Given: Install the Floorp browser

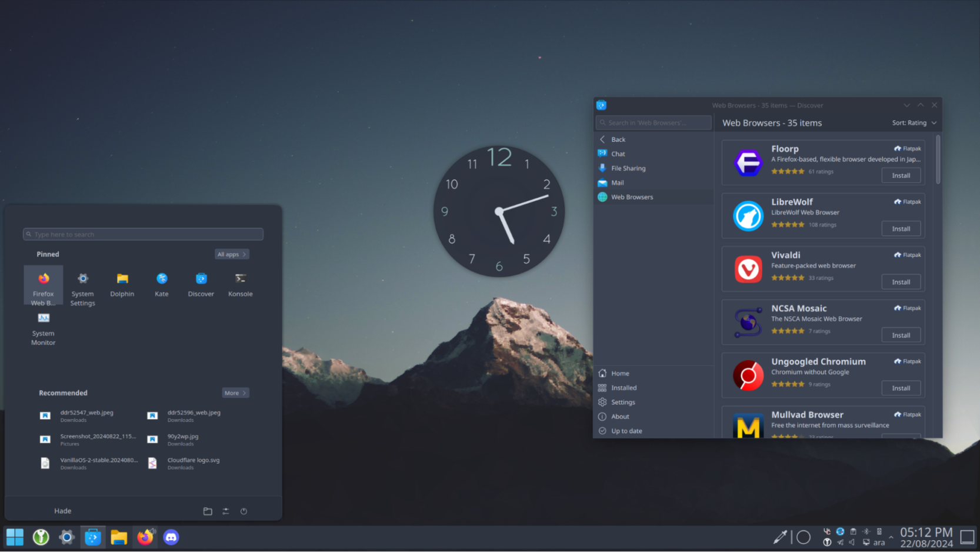Looking at the screenshot, I should click(x=901, y=175).
